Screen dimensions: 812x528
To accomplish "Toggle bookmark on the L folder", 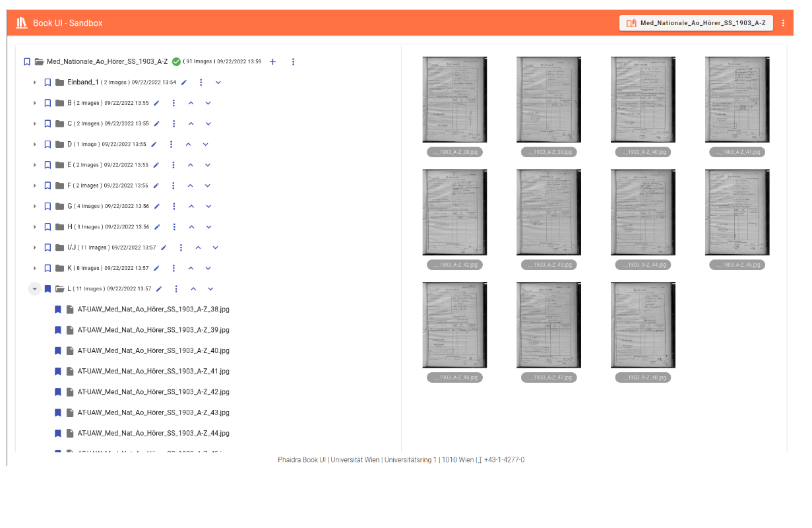I will click(47, 289).
